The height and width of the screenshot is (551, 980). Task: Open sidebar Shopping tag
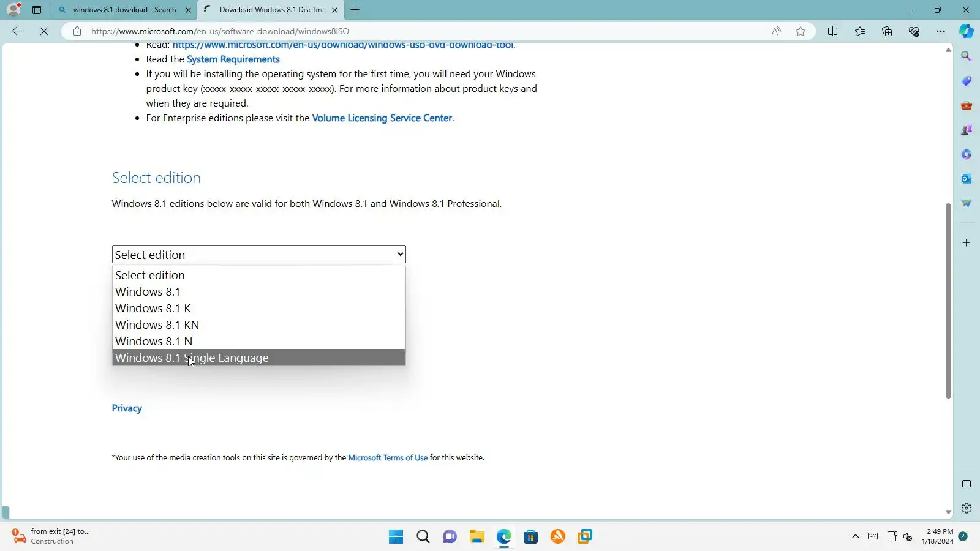tap(967, 81)
